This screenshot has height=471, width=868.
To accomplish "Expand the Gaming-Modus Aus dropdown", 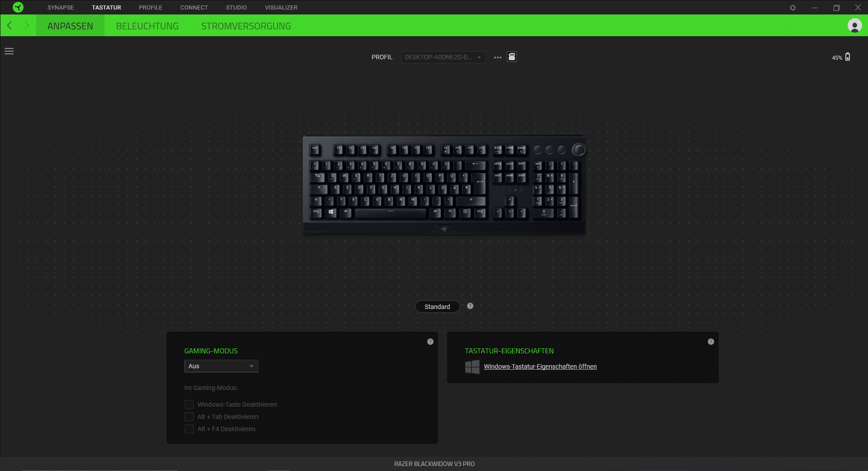I will [x=221, y=366].
